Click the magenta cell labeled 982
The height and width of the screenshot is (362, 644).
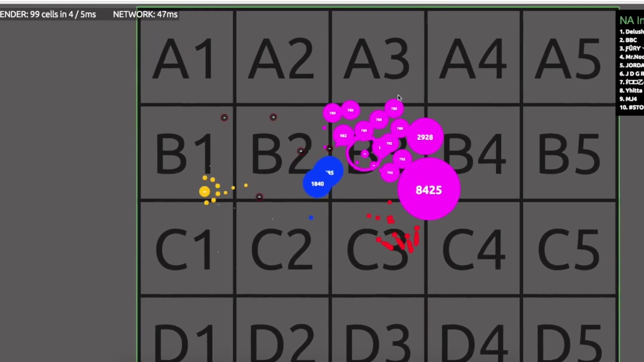(x=343, y=136)
